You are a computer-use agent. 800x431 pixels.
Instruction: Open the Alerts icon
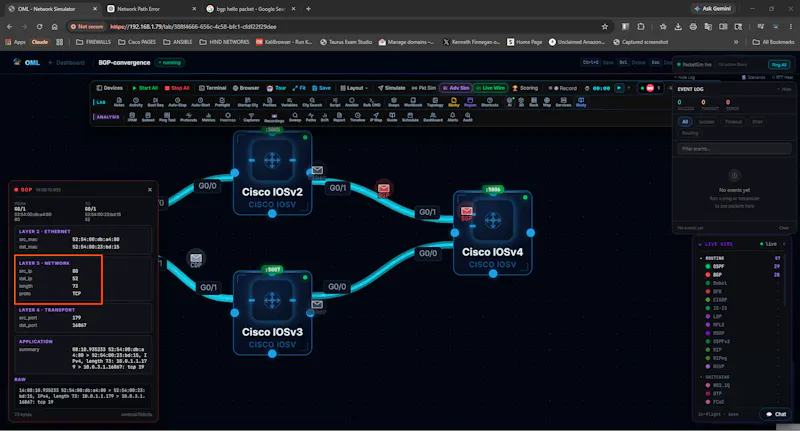coord(453,117)
